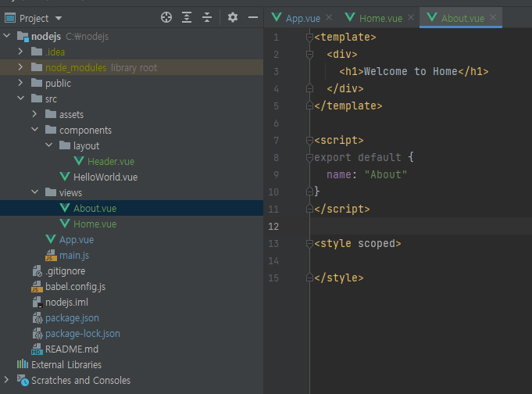Place cursor on the h1 Welcome line
532x394 pixels.
click(x=414, y=71)
